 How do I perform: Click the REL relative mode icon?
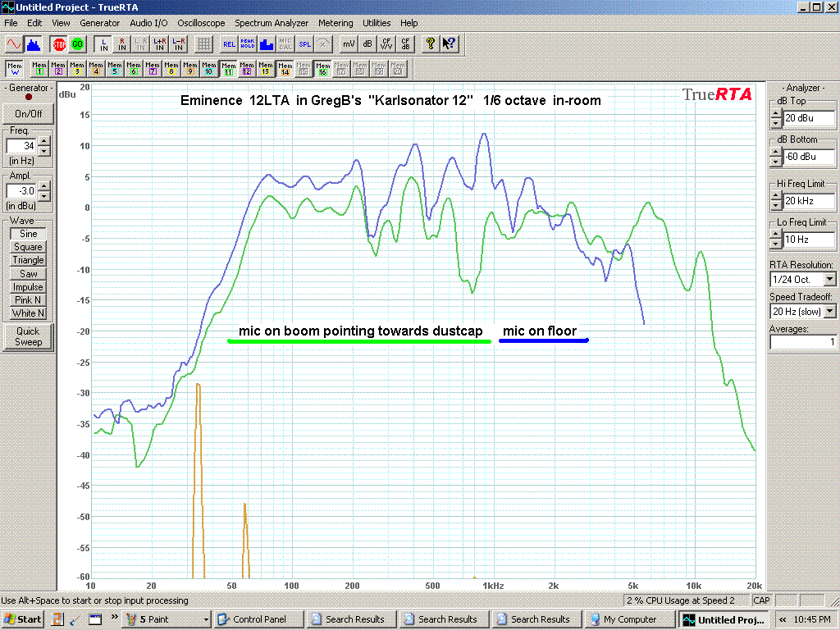click(x=229, y=44)
